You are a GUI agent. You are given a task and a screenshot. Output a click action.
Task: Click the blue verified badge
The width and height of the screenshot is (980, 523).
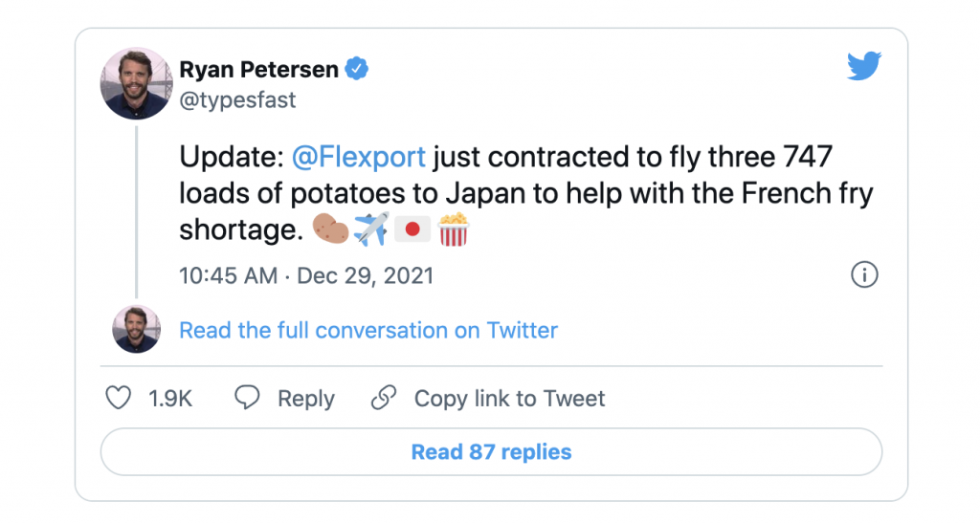point(357,69)
